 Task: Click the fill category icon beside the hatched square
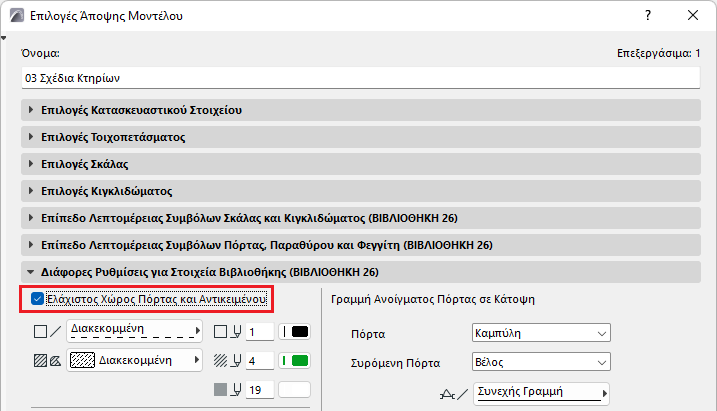tap(55, 361)
